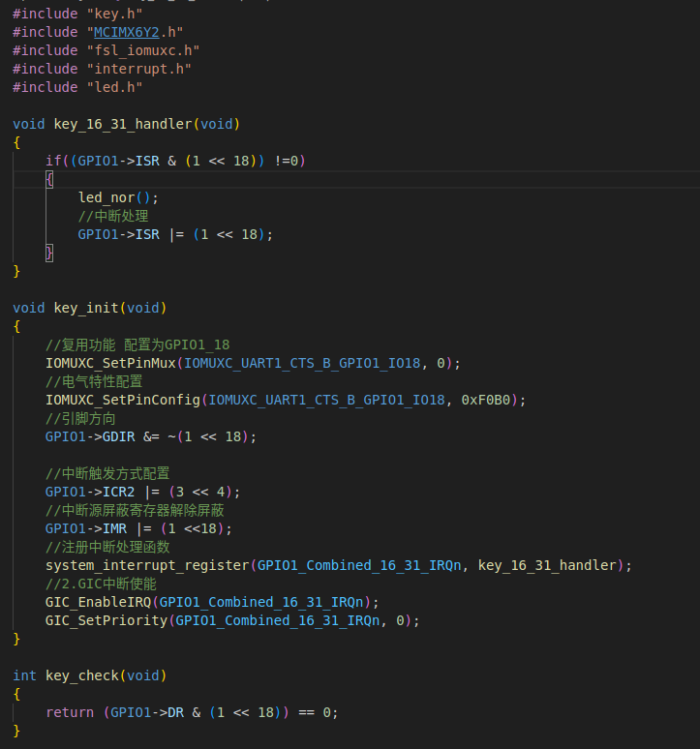Select the key_init function name
This screenshot has width=700, height=749.
(86, 308)
